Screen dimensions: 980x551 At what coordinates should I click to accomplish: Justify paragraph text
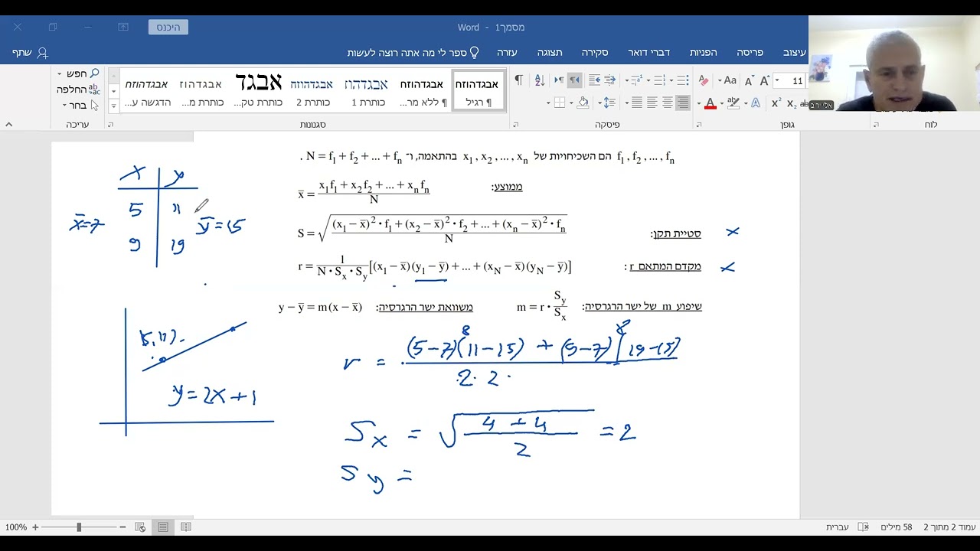coord(637,103)
